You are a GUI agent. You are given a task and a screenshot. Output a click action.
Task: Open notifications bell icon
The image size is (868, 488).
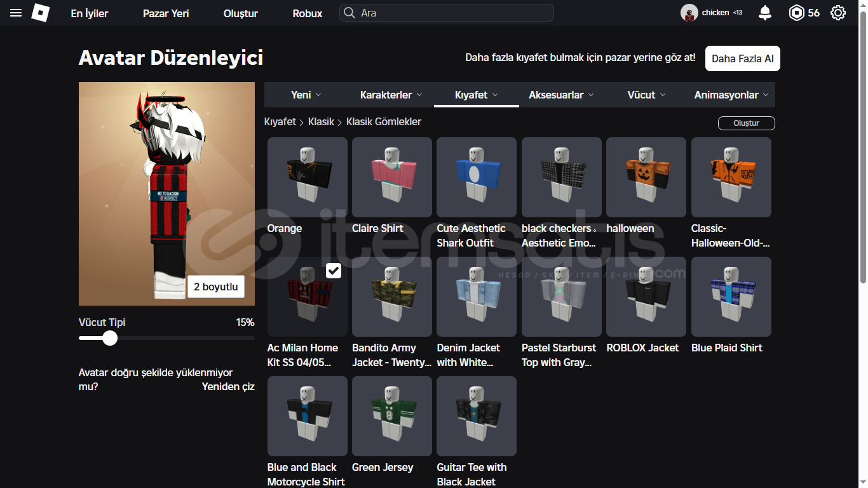[765, 13]
